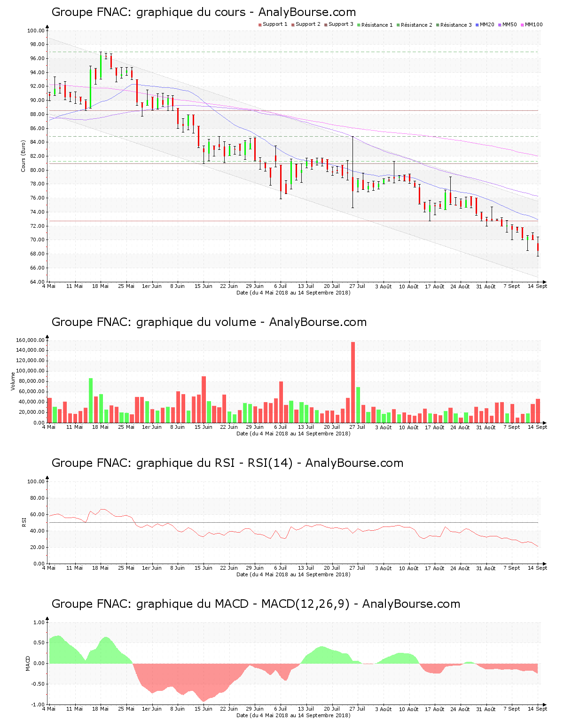Click the date range caption under the price chart
Viewport: 564px width, 728px height.
[x=293, y=293]
